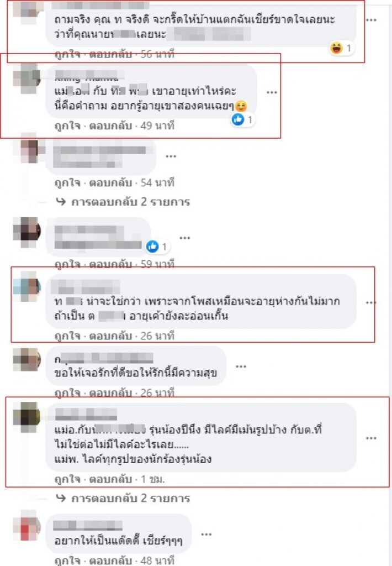Click ถูกใจ on the first 26 นาที comment
392x566 pixels.
click(67, 336)
